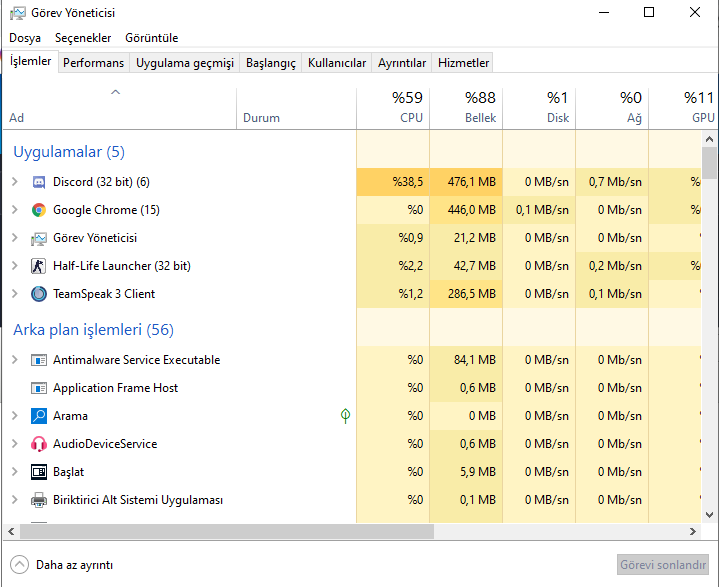Click the horizontal scrollbar left arrow

[x=11, y=532]
